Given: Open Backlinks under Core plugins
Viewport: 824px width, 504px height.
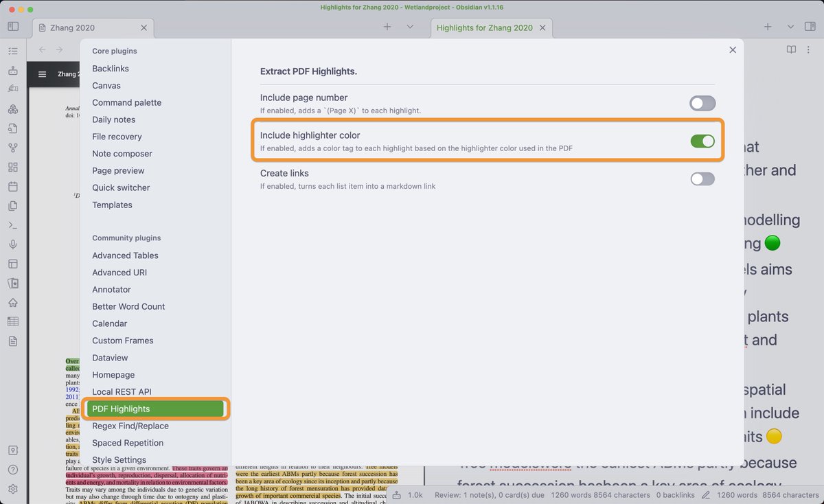Looking at the screenshot, I should pos(110,68).
